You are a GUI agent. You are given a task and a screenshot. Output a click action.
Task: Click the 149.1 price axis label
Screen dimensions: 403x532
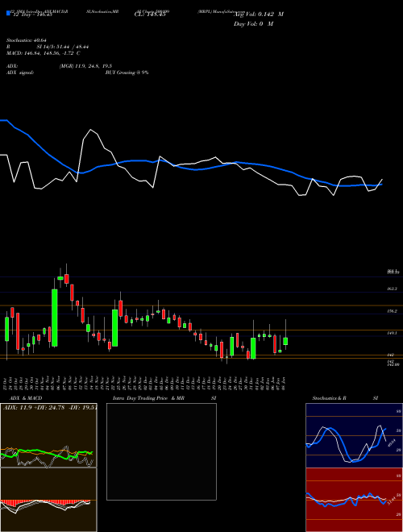coord(392,334)
